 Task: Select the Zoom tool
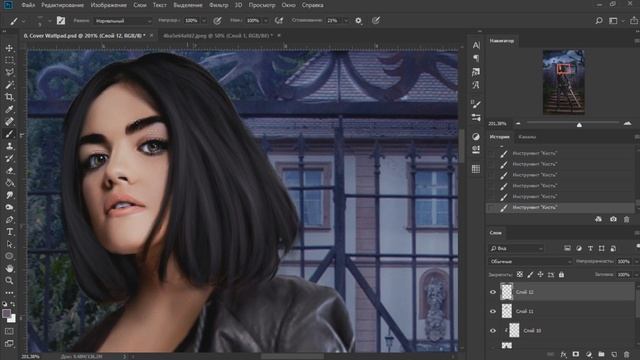tap(9, 281)
